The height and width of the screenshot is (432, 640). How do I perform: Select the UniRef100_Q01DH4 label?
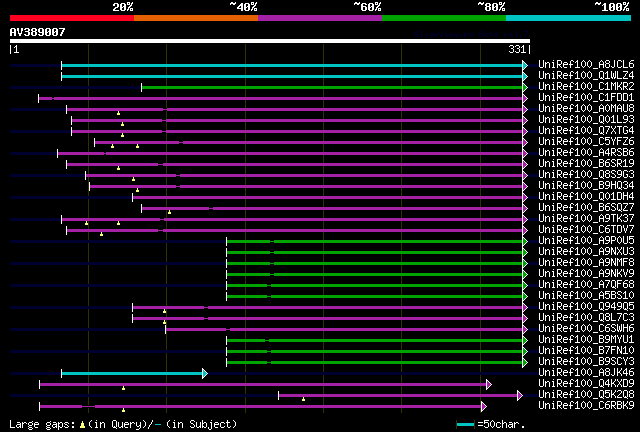click(x=586, y=196)
